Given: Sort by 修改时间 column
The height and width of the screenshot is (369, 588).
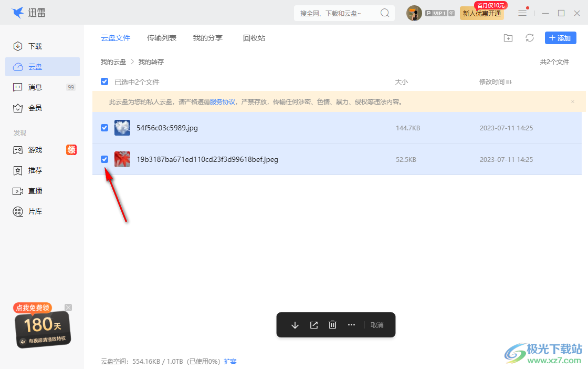Looking at the screenshot, I should [x=496, y=82].
